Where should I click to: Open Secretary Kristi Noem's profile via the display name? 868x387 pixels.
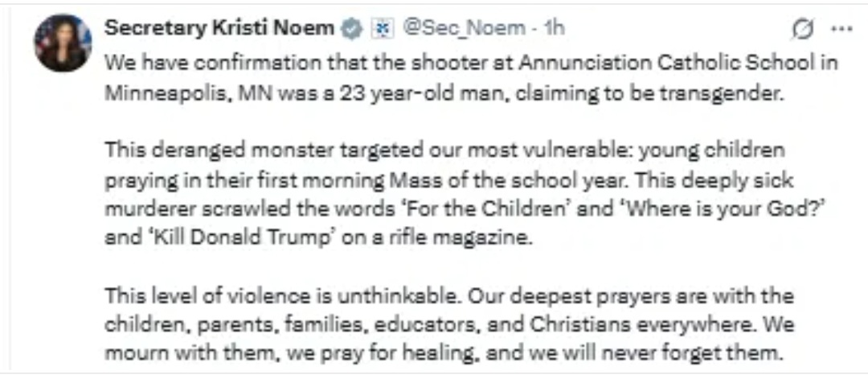(x=219, y=27)
